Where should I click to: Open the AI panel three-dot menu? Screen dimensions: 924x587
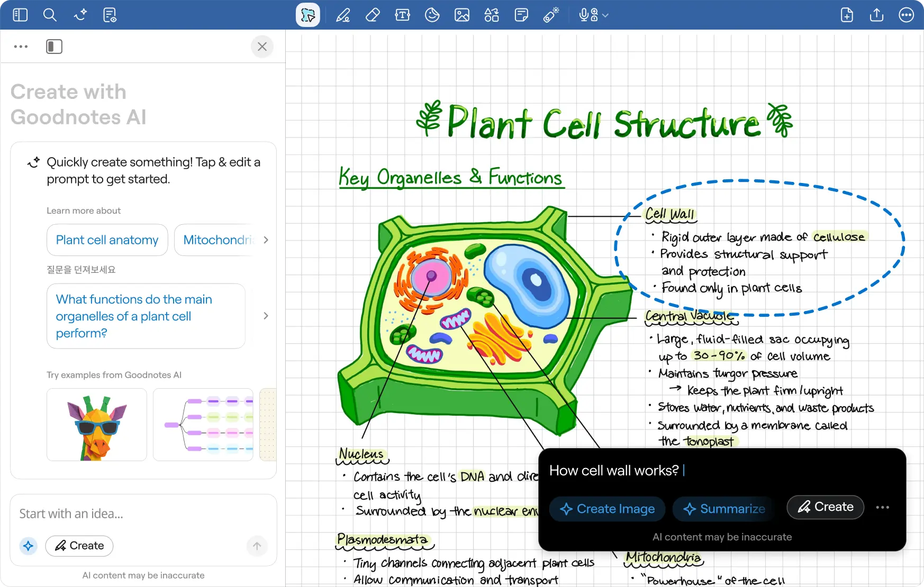click(x=21, y=47)
